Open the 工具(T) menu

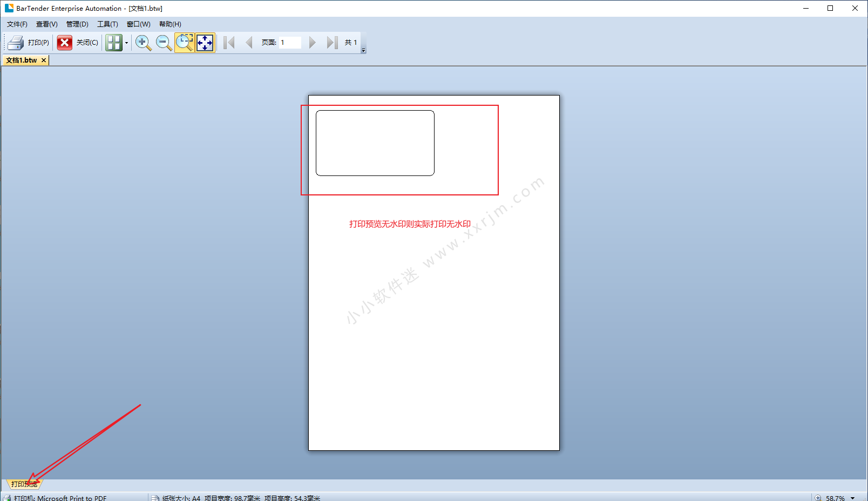coord(107,24)
